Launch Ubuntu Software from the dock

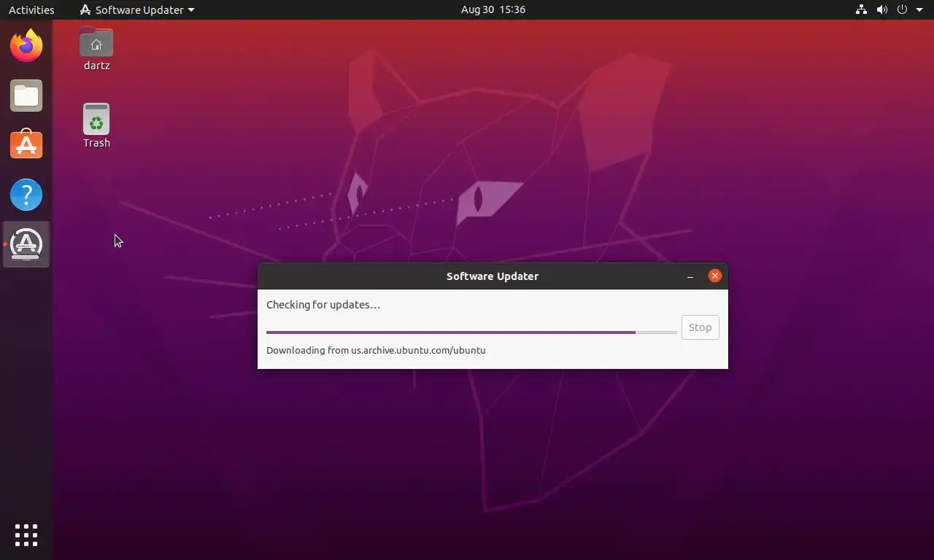tap(26, 145)
